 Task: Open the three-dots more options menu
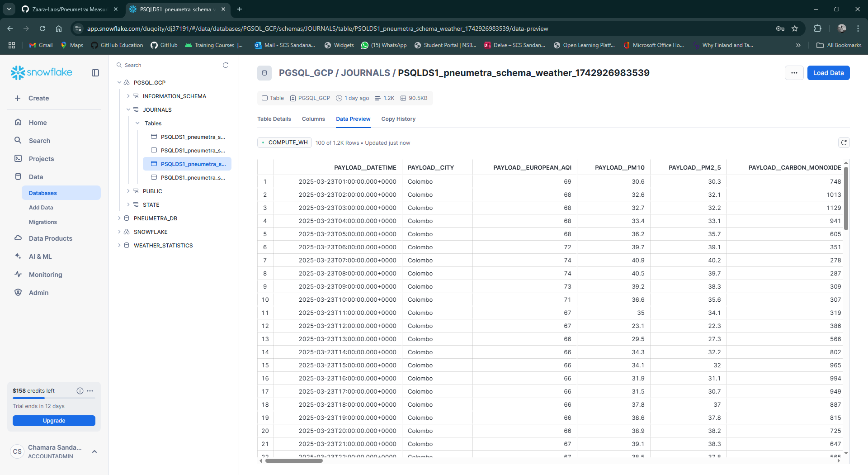click(x=794, y=73)
